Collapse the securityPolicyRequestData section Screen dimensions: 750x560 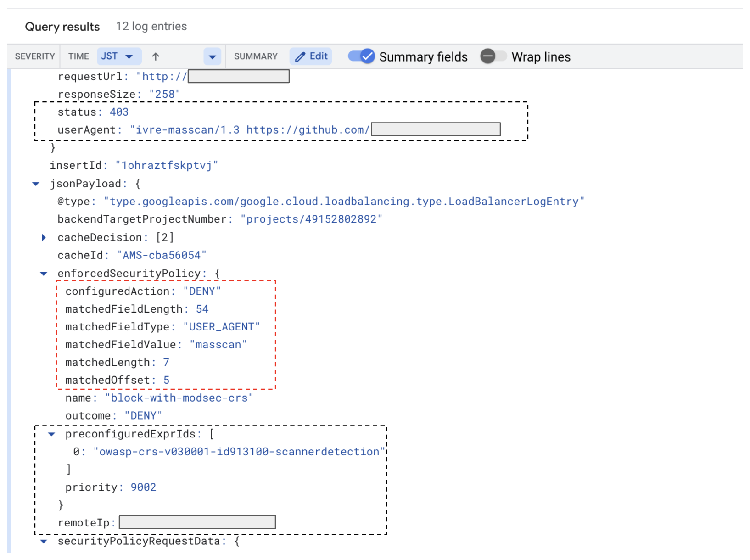coord(44,542)
